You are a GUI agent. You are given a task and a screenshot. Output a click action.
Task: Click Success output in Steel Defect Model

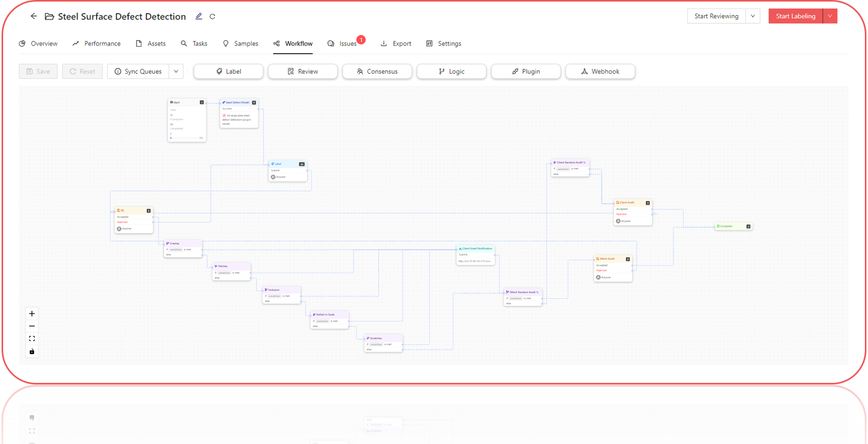pyautogui.click(x=227, y=109)
